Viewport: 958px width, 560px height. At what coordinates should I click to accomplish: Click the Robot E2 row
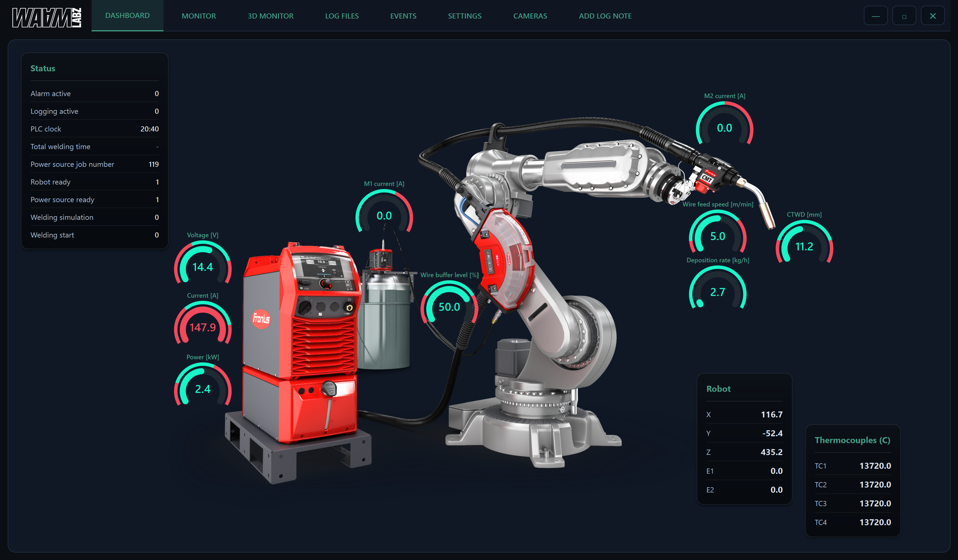[x=744, y=490]
